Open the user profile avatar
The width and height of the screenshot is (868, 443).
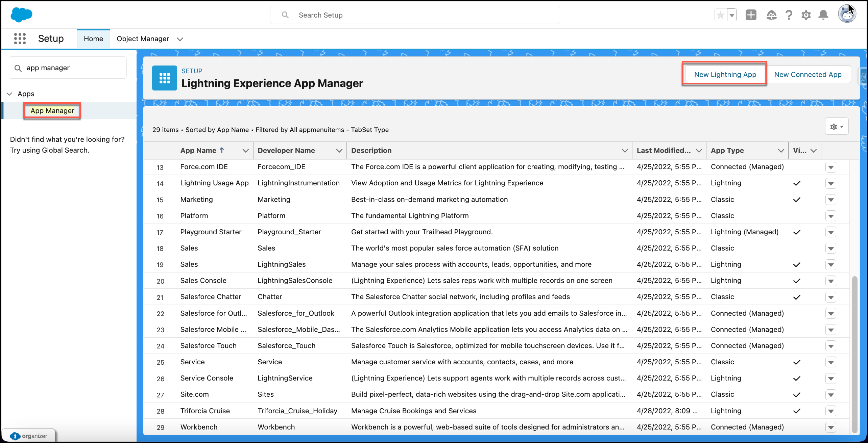(847, 15)
